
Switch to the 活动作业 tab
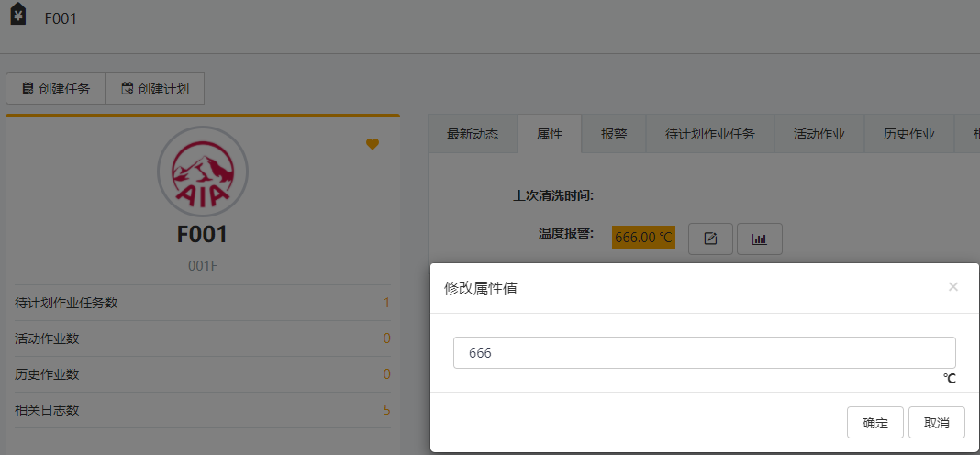pos(819,134)
